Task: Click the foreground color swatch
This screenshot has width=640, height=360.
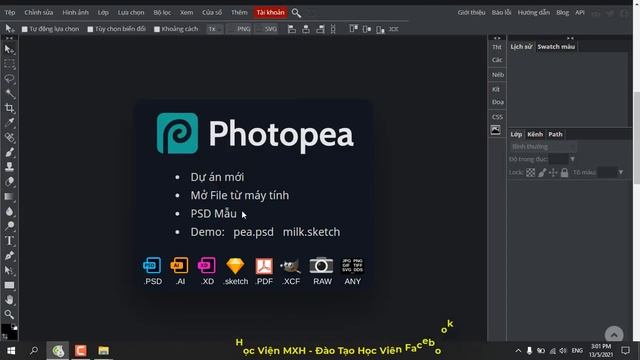Action: click(6, 329)
